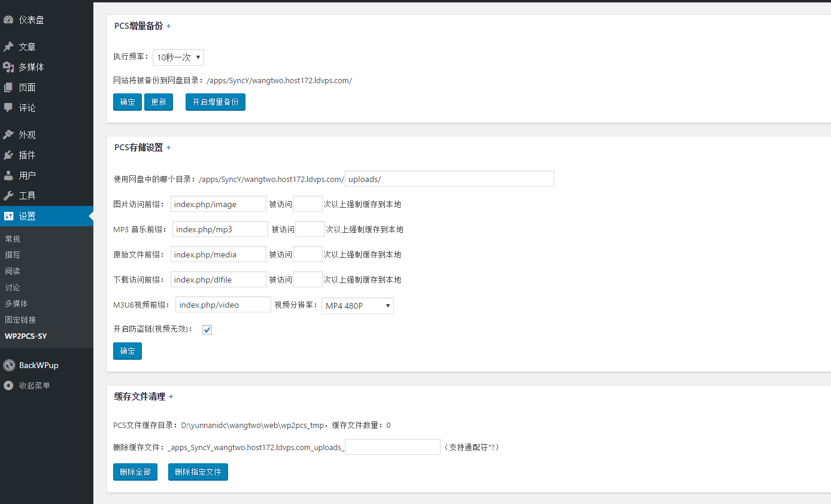Focus the uploads/ directory input field
The image size is (831, 504).
pyautogui.click(x=450, y=179)
